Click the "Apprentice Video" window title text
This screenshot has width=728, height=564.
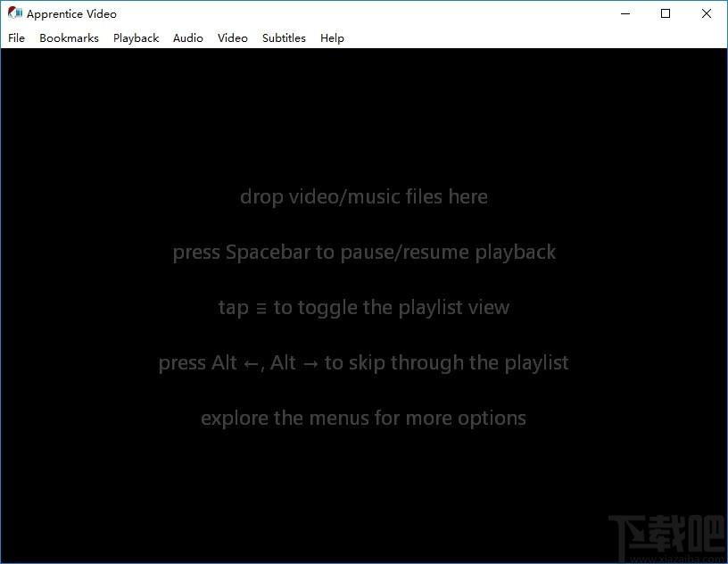pos(71,14)
